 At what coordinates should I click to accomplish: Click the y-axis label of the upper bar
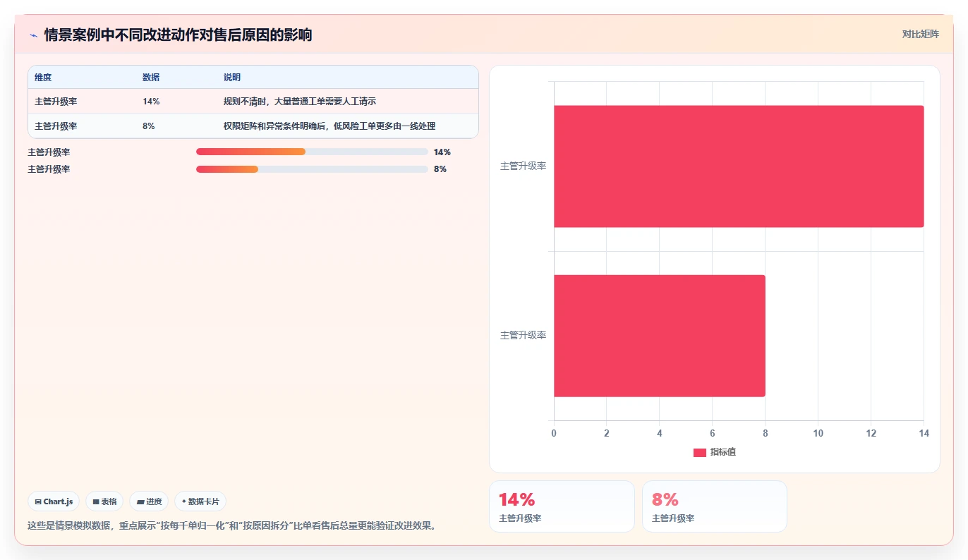pos(523,166)
